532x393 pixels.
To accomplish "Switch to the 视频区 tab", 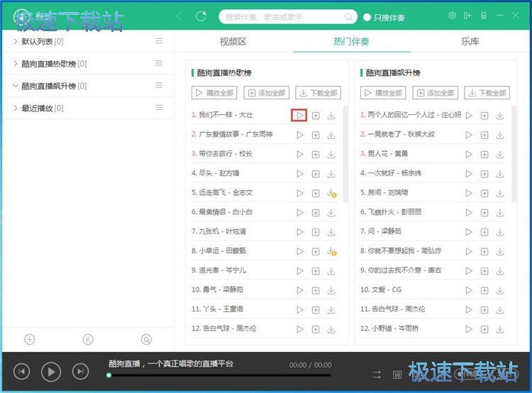I will click(x=233, y=41).
